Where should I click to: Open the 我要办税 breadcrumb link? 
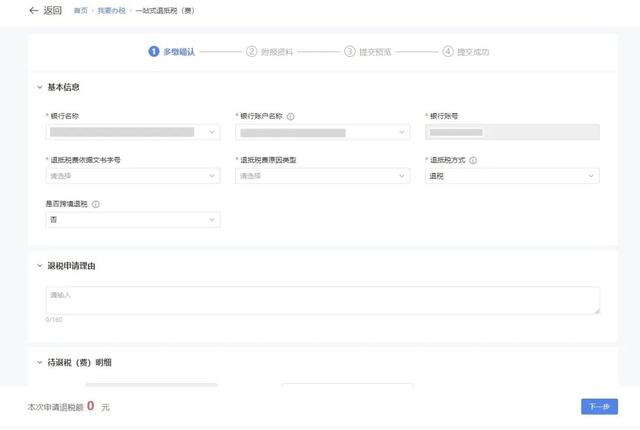[x=111, y=11]
